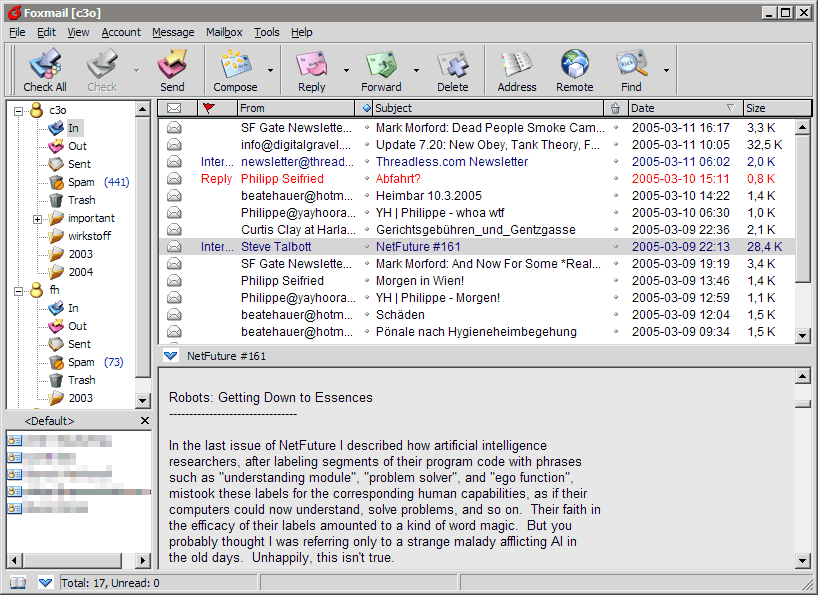This screenshot has height=595, width=818.
Task: Close the <Default> address panel
Action: (145, 420)
